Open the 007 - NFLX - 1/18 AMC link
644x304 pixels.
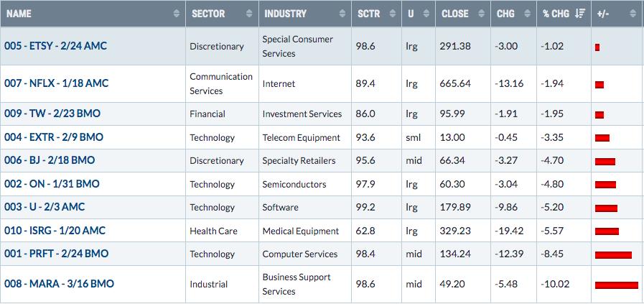point(56,83)
